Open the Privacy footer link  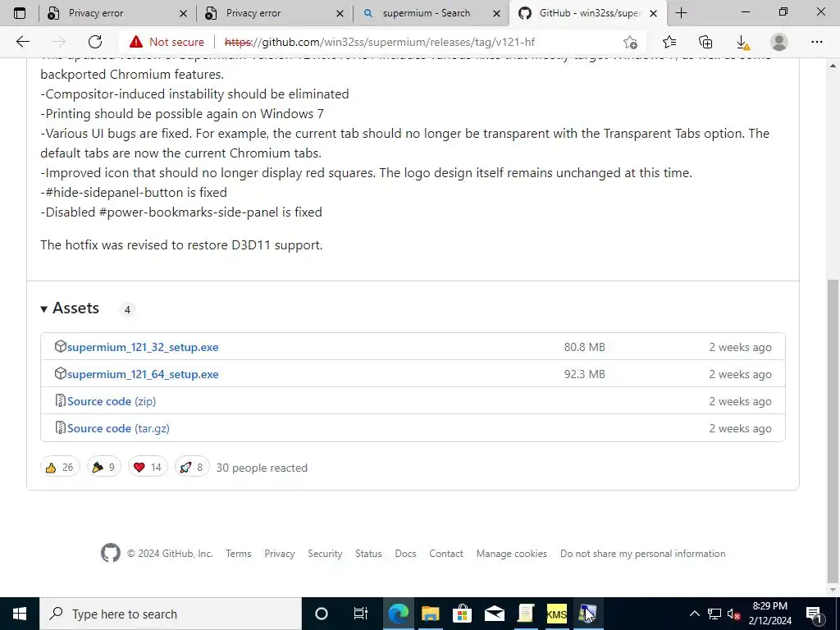point(280,554)
